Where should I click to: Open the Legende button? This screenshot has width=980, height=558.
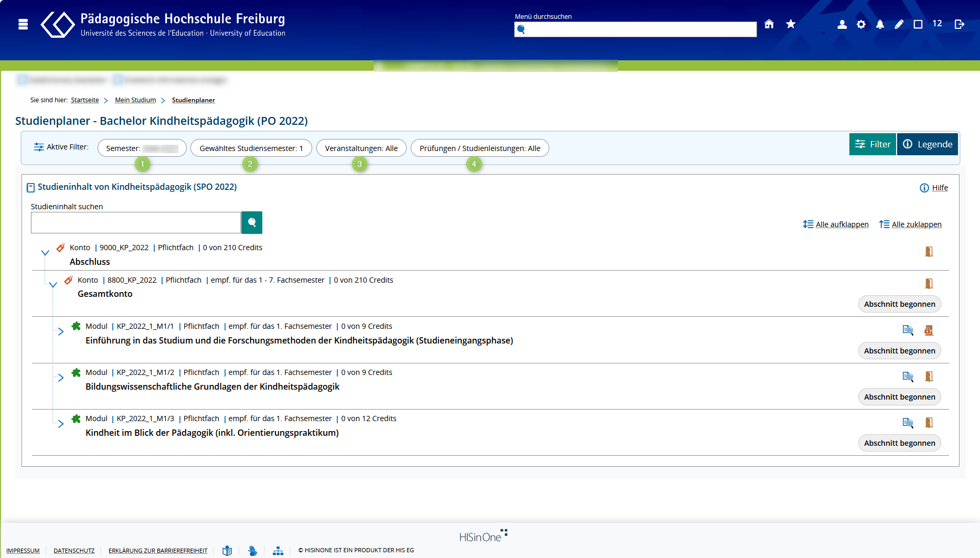[928, 144]
